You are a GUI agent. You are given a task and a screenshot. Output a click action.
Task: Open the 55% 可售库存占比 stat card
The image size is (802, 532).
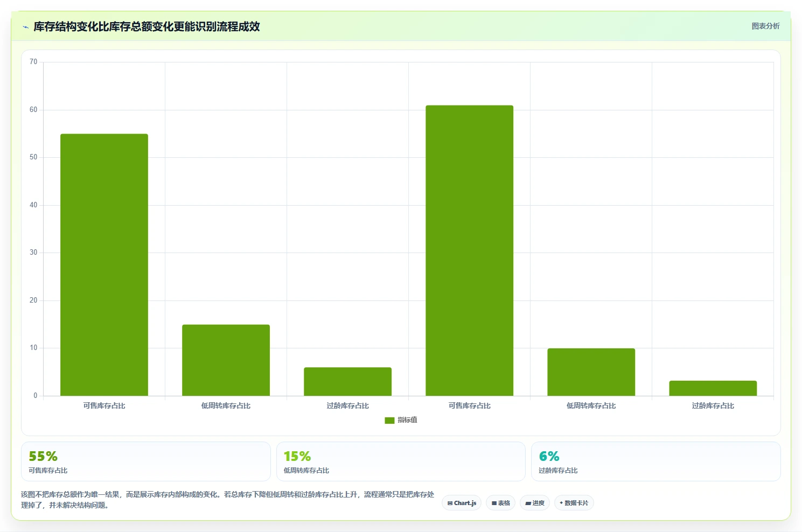pyautogui.click(x=146, y=461)
